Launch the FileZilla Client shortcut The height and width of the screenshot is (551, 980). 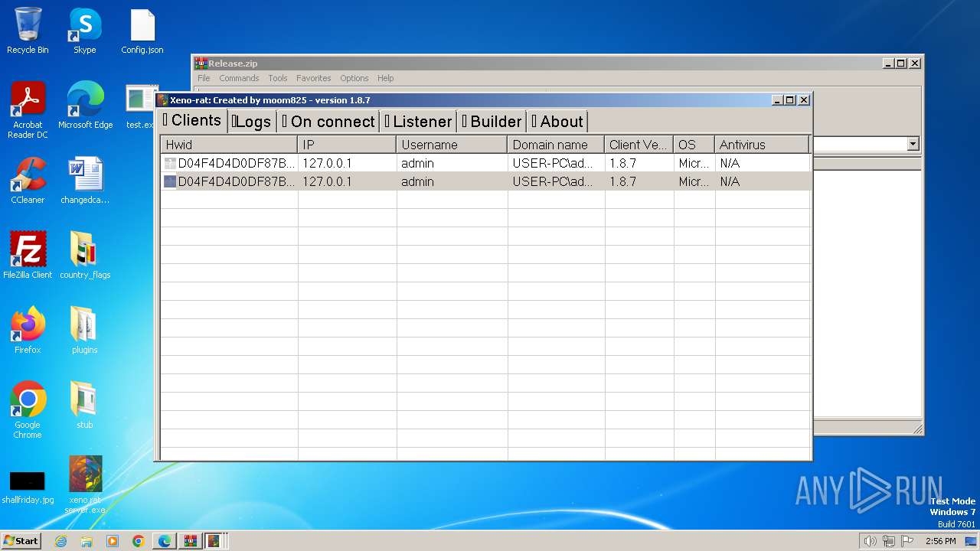point(28,256)
